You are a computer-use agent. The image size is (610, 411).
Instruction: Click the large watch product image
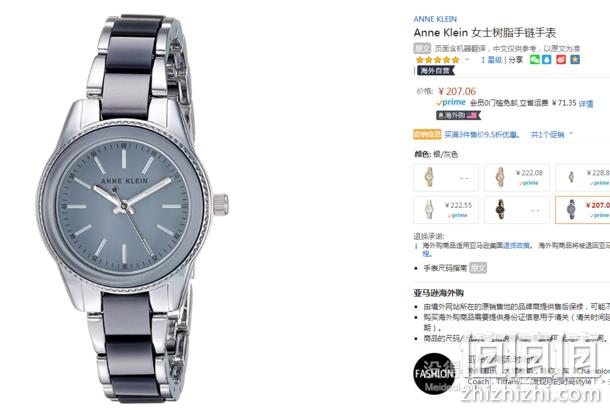132,208
